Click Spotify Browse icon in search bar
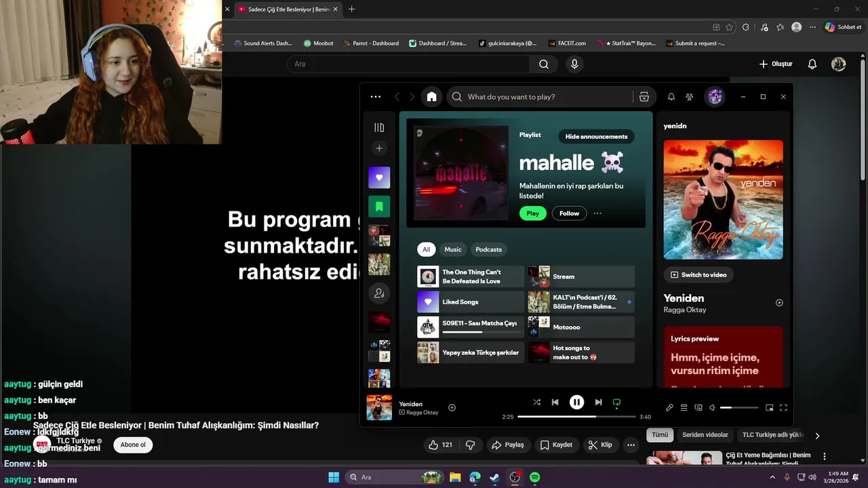 [x=644, y=97]
